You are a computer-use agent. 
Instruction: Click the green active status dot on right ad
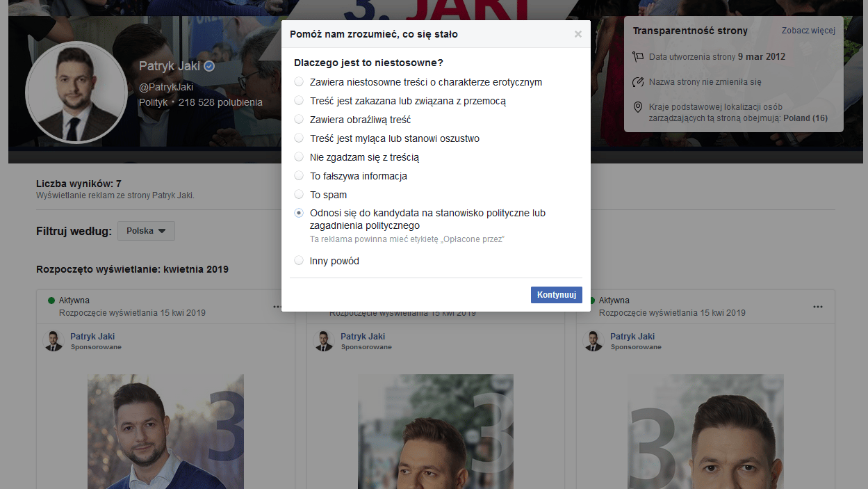591,300
